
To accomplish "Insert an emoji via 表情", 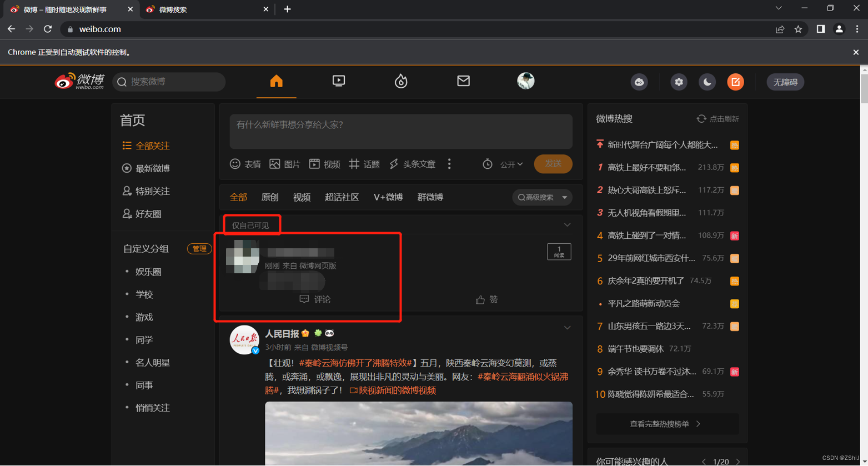I will coord(245,164).
